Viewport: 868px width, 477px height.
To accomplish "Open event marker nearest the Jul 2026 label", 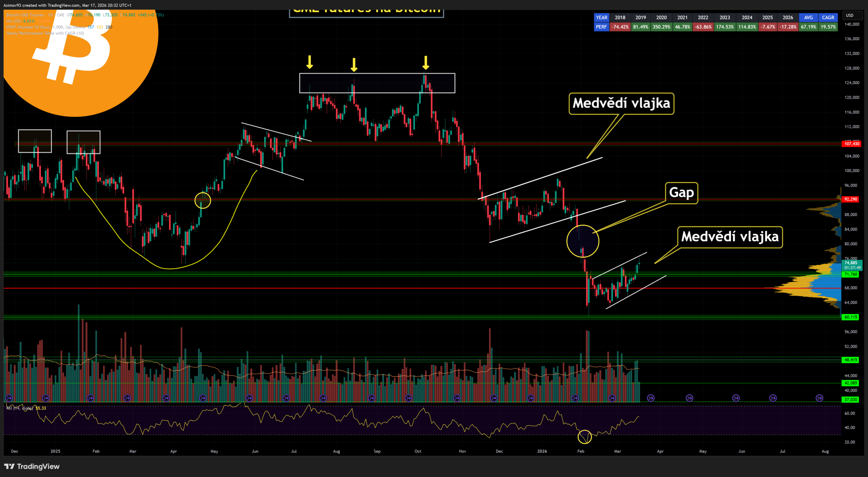I will point(773,398).
